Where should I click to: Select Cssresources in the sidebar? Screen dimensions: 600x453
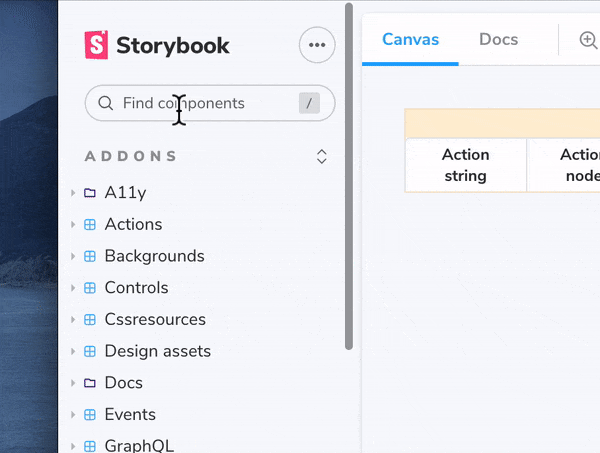[x=155, y=319]
